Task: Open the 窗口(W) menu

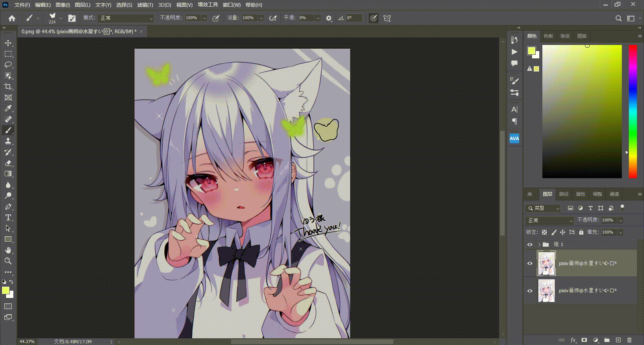Action: tap(232, 5)
